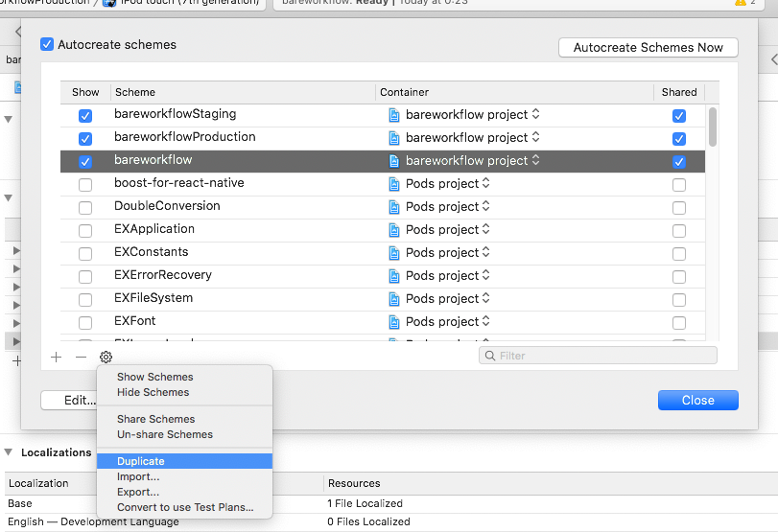Open container dropdown for DoubleConversion
This screenshot has height=532, width=778.
(486, 206)
